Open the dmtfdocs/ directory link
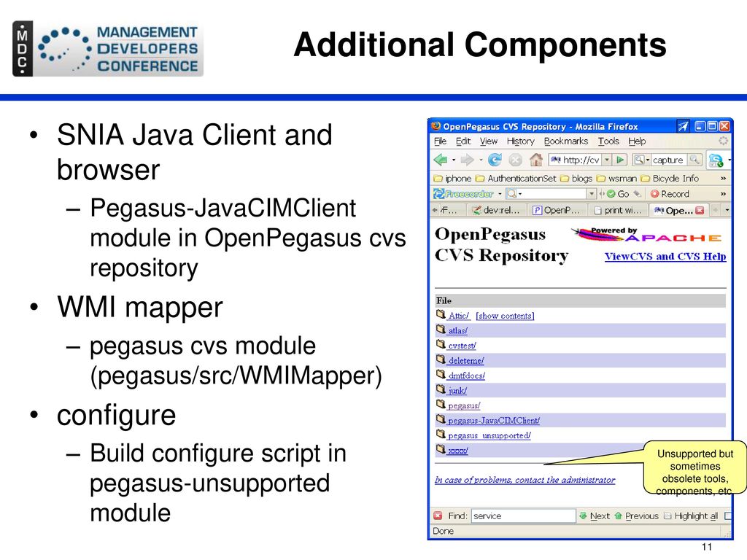Image resolution: width=747 pixels, height=560 pixels. click(x=466, y=376)
